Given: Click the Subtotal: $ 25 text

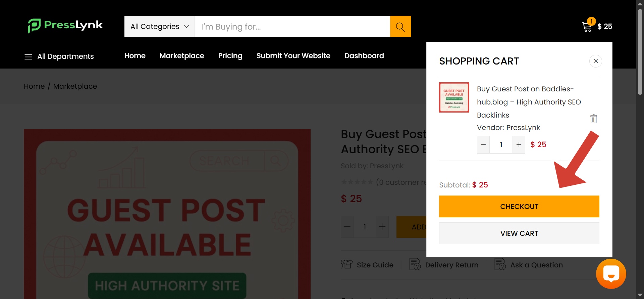Looking at the screenshot, I should (x=464, y=185).
